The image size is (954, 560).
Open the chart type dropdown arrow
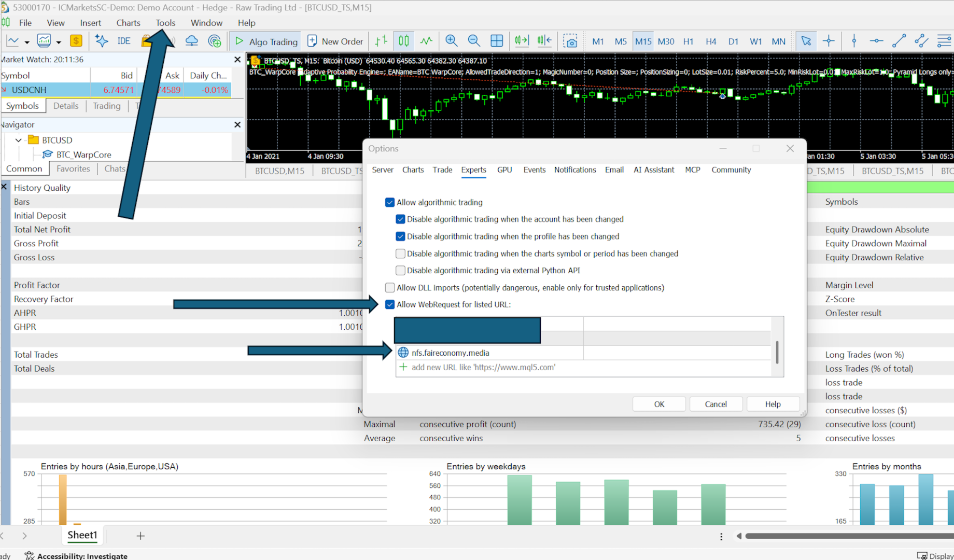tap(27, 42)
